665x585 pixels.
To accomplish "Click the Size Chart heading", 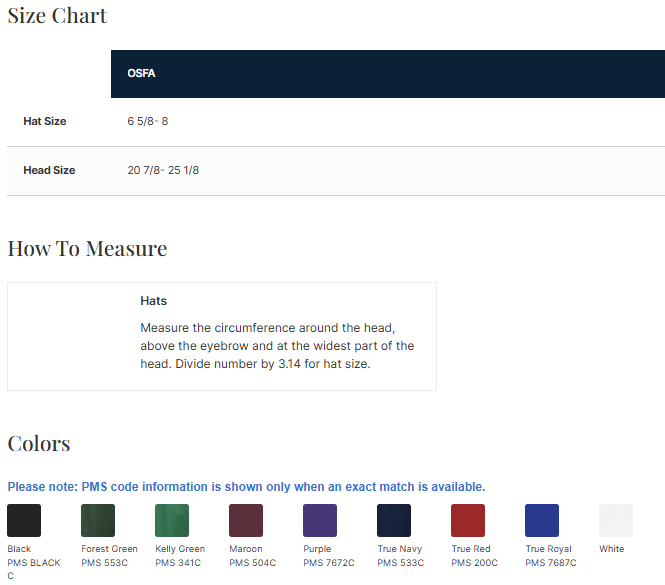I will coord(57,16).
